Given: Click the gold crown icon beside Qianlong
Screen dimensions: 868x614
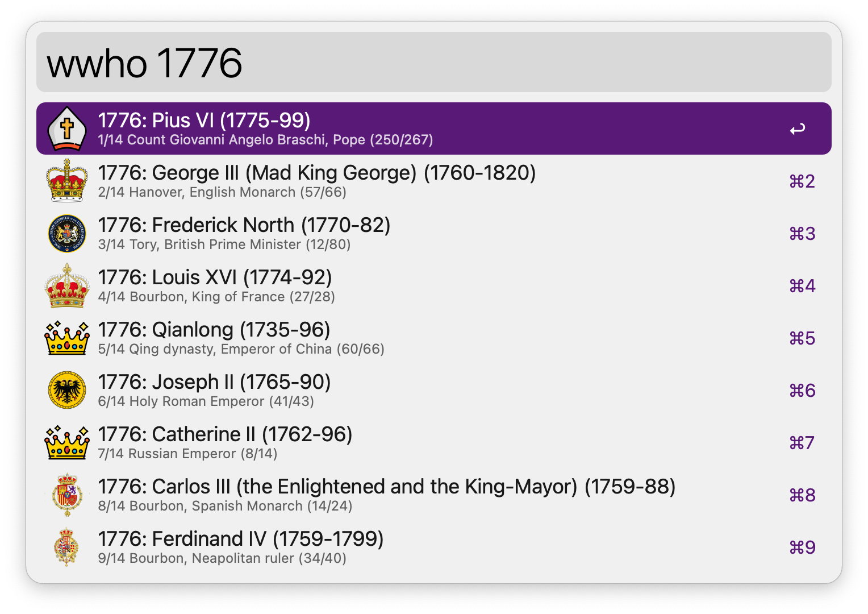Looking at the screenshot, I should 67,338.
